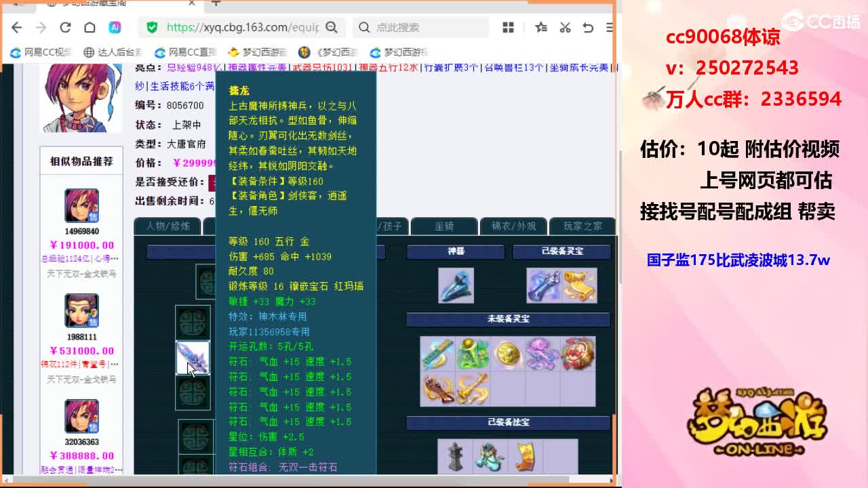Click the empty equipment slot above the sword
The image size is (868, 488).
click(x=193, y=323)
